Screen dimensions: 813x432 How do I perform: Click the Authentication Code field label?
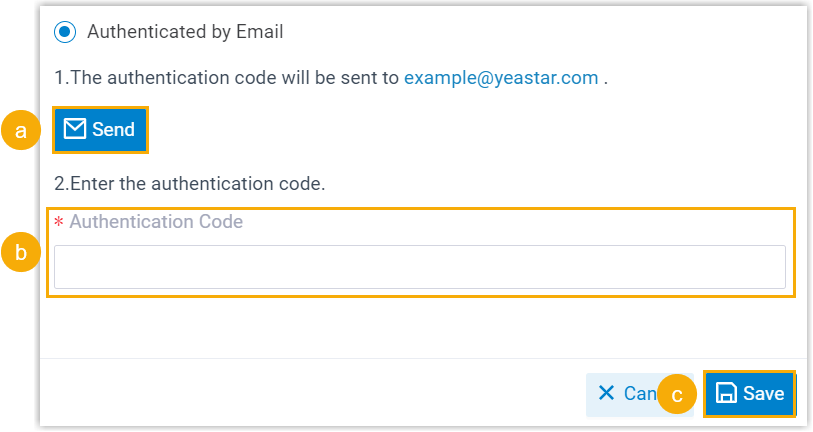pyautogui.click(x=156, y=222)
